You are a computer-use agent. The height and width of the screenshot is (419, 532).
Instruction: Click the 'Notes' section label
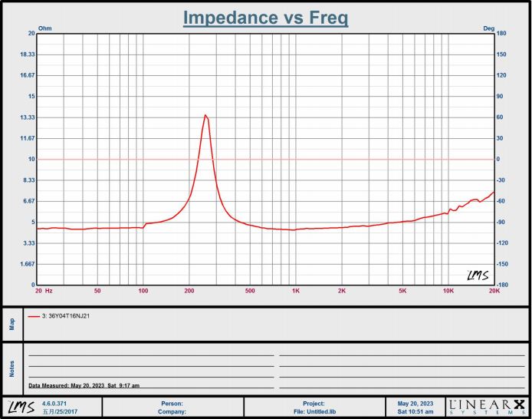point(12,369)
